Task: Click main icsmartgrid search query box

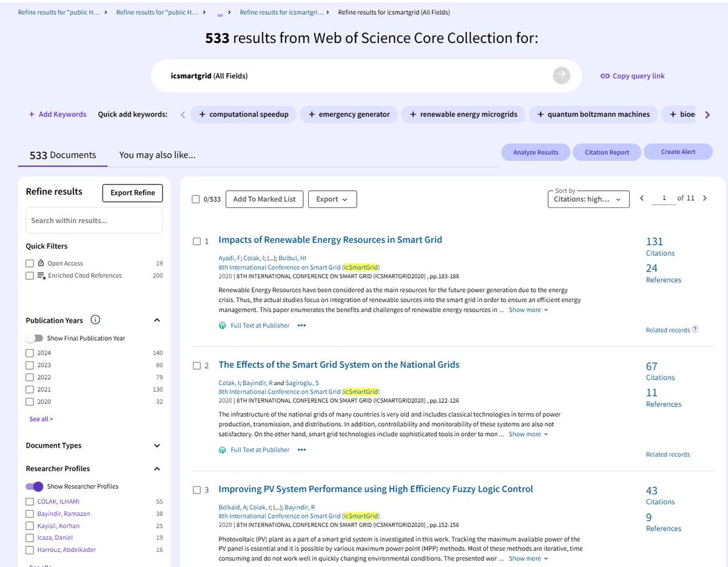Action: [x=366, y=76]
